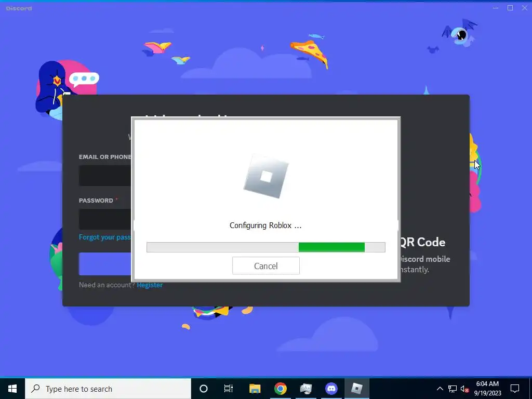Open the system monitor app on taskbar
Screen dimensions: 532x399
[x=305, y=389]
